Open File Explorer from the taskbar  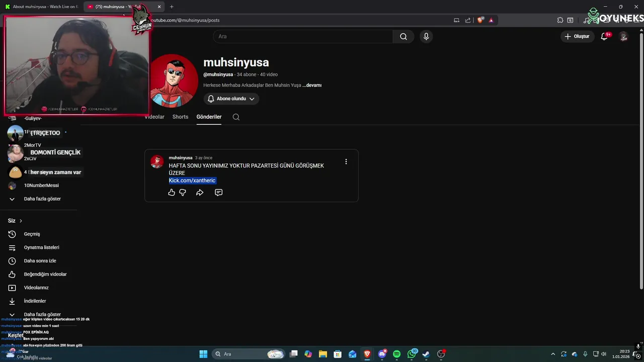pos(323,354)
